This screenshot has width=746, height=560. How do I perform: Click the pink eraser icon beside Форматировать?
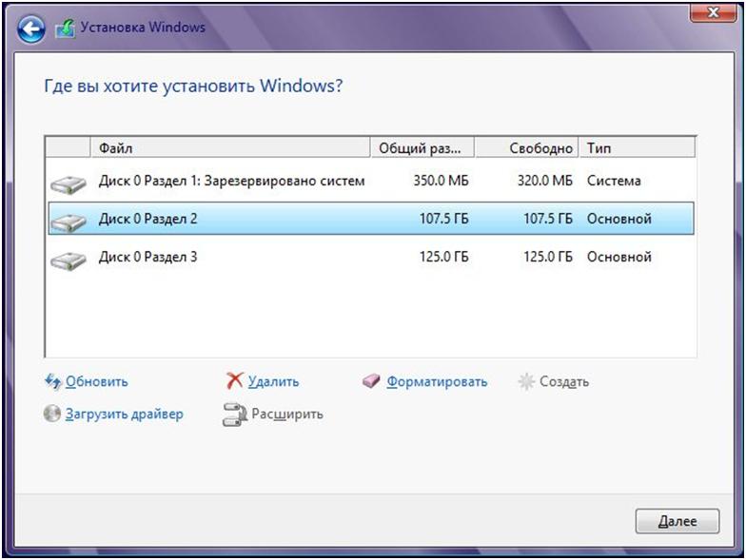[x=371, y=380]
